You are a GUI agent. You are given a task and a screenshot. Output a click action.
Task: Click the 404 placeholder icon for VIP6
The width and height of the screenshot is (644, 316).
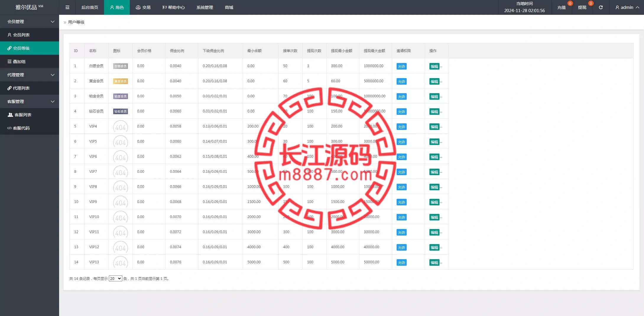[121, 157]
